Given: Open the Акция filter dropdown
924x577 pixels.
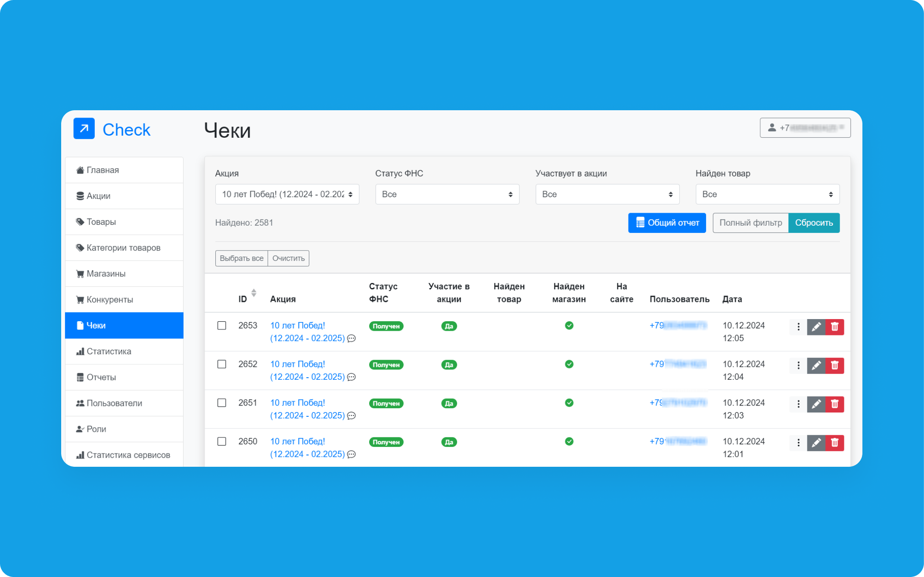Looking at the screenshot, I should tap(287, 194).
